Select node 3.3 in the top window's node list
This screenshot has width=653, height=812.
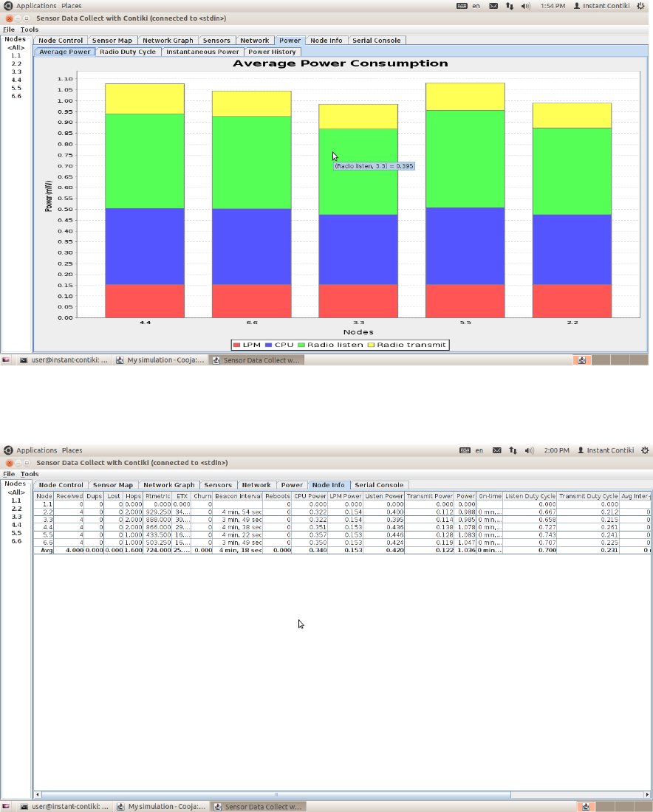pos(16,72)
